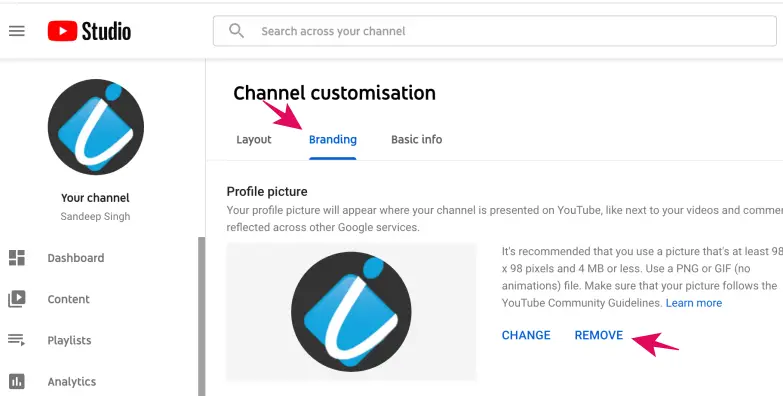Image resolution: width=783 pixels, height=396 pixels.
Task: Click the Profile picture section heading
Action: (267, 192)
